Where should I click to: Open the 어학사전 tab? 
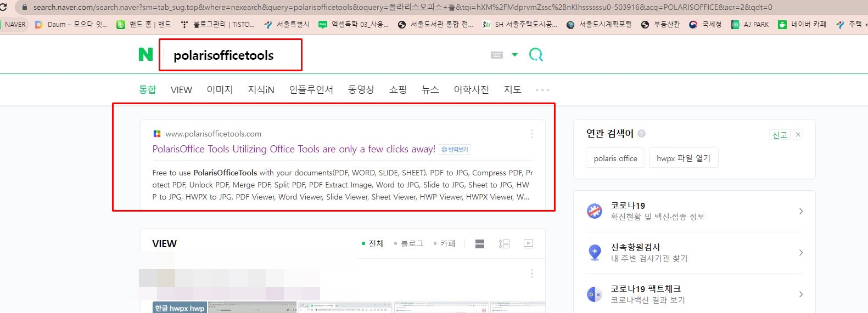(x=471, y=89)
